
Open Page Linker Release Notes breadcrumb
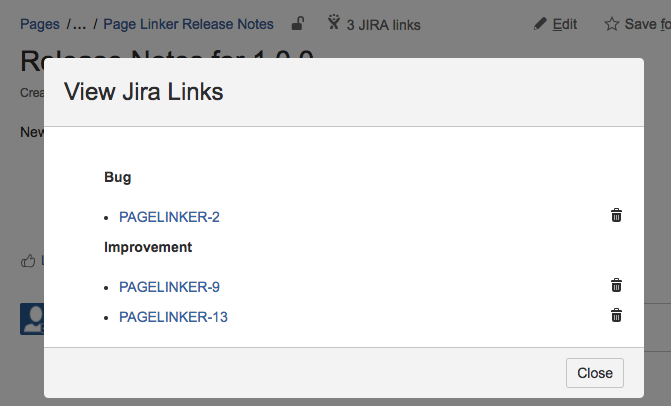pyautogui.click(x=190, y=24)
